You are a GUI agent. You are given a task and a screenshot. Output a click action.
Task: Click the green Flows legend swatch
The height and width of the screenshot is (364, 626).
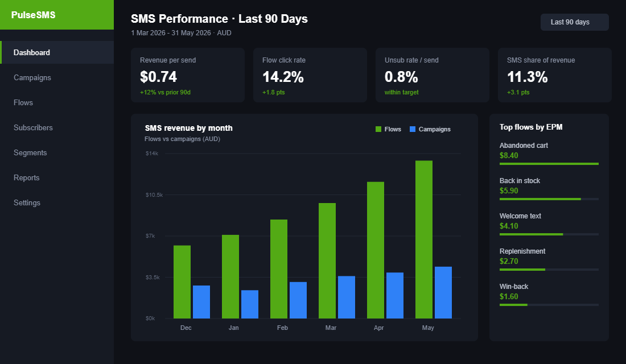pyautogui.click(x=378, y=129)
